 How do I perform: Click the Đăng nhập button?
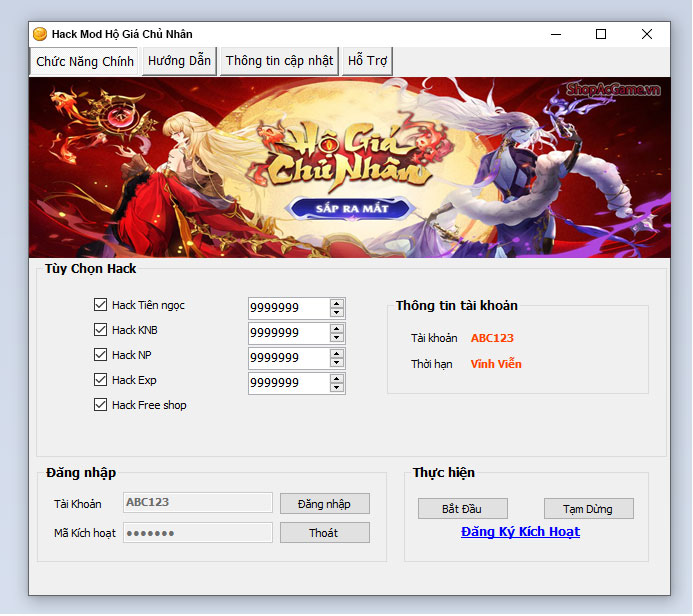[x=325, y=504]
